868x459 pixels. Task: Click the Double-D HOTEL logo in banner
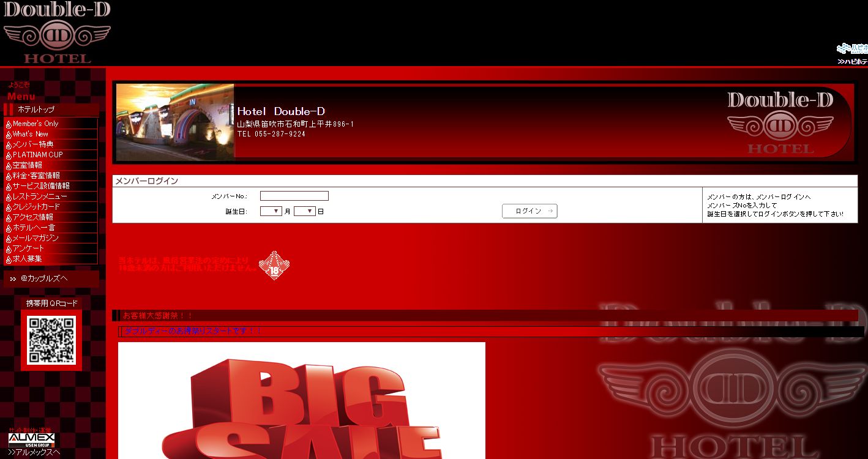point(780,122)
